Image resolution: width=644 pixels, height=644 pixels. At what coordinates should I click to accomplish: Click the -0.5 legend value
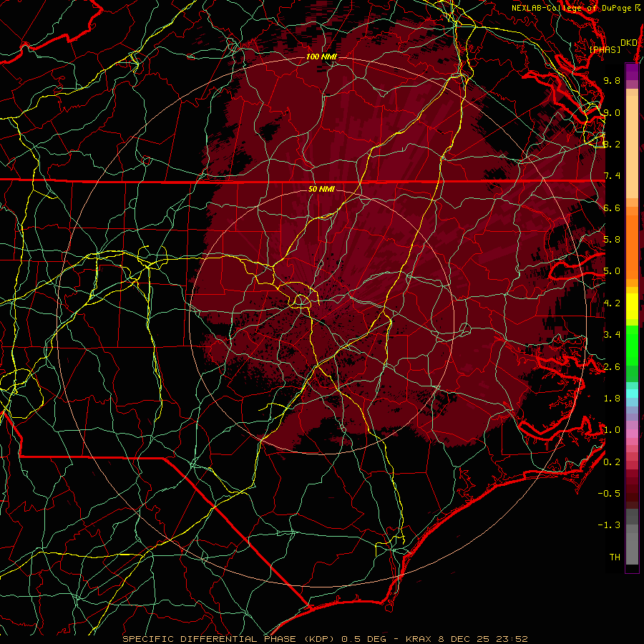pyautogui.click(x=609, y=494)
